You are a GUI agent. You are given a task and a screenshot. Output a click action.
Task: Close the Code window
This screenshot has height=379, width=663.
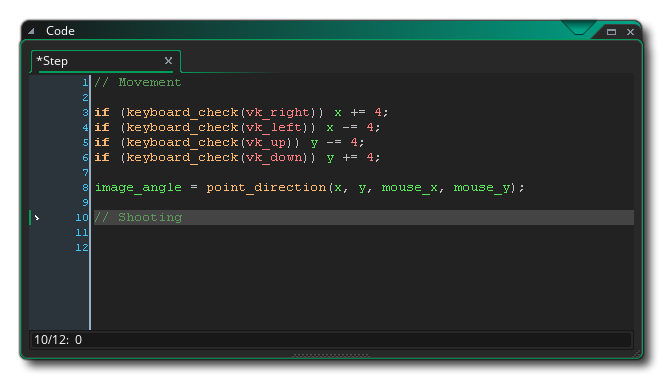pyautogui.click(x=630, y=32)
